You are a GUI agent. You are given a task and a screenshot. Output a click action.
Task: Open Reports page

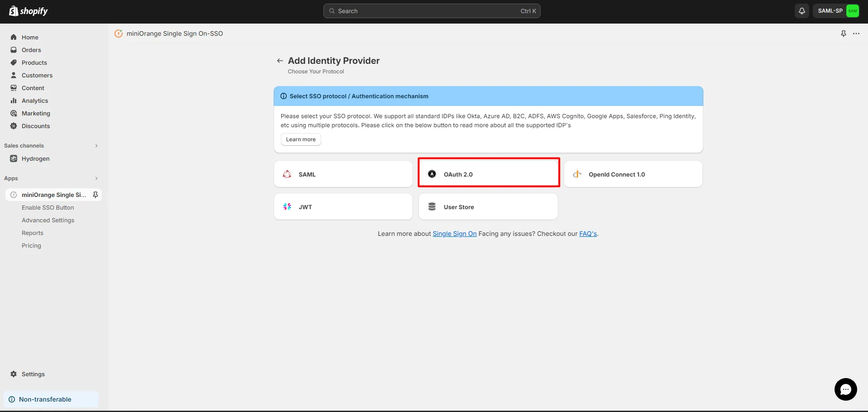coord(33,233)
